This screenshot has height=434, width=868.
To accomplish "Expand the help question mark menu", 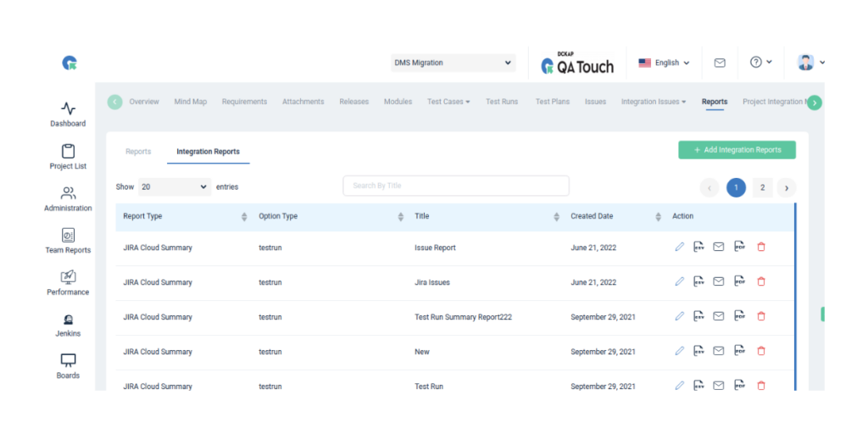I will point(761,63).
